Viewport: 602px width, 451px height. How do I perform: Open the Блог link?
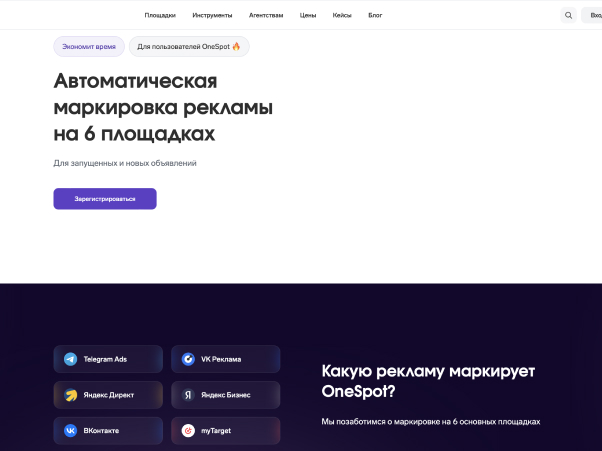[x=375, y=16]
